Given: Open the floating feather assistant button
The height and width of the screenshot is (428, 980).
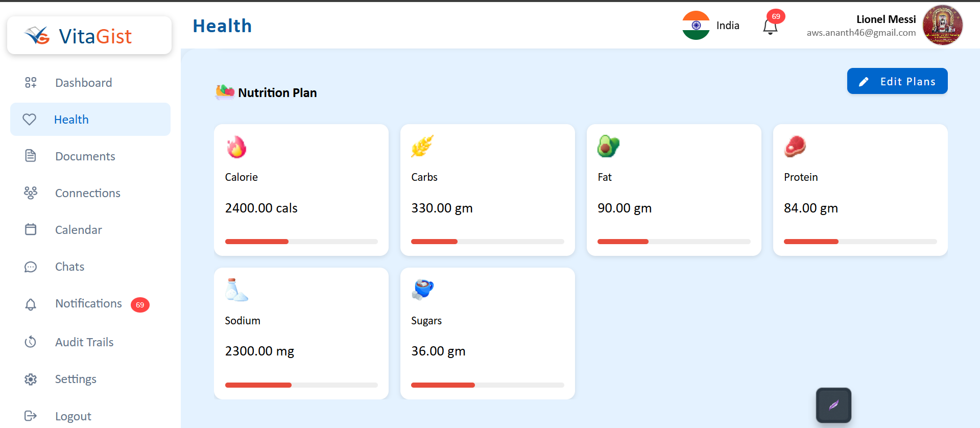Looking at the screenshot, I should point(833,405).
